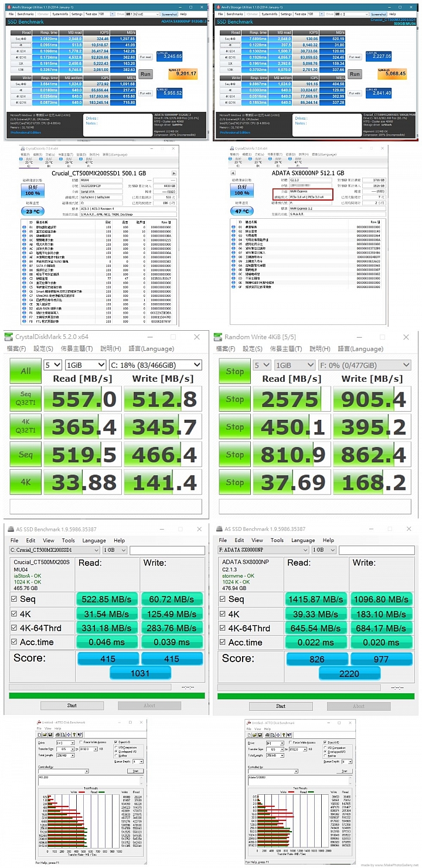The image size is (422, 868).
Task: Select Overlapped I/O in the Adata SX8000 ATTO window
Action: click(x=324, y=752)
